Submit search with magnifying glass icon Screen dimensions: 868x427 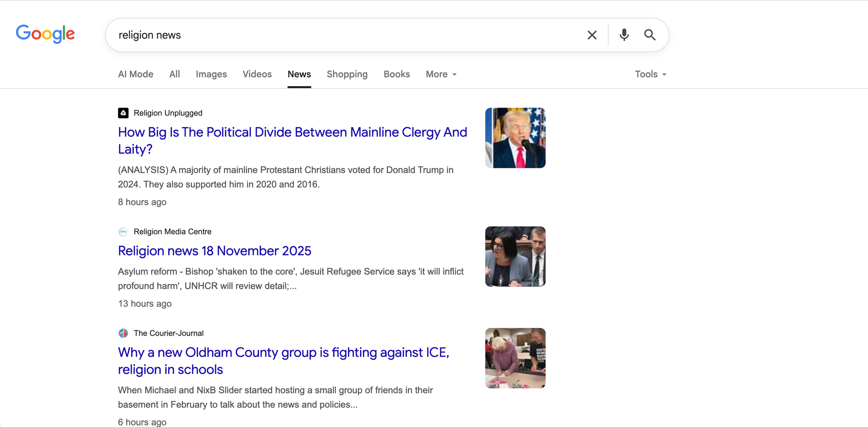click(x=650, y=35)
